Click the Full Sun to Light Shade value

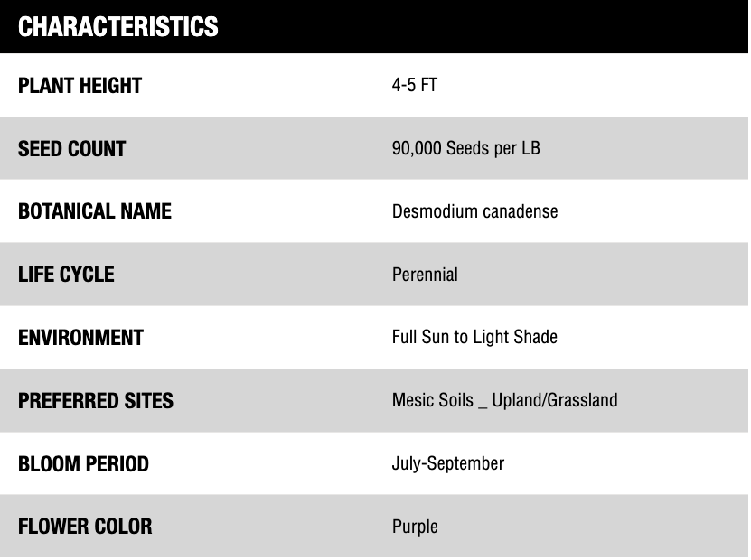coord(474,337)
